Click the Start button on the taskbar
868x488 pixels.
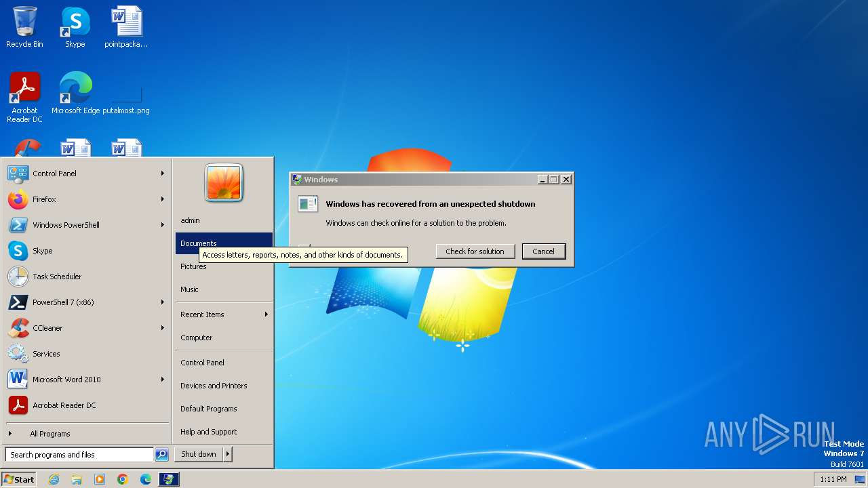[19, 479]
